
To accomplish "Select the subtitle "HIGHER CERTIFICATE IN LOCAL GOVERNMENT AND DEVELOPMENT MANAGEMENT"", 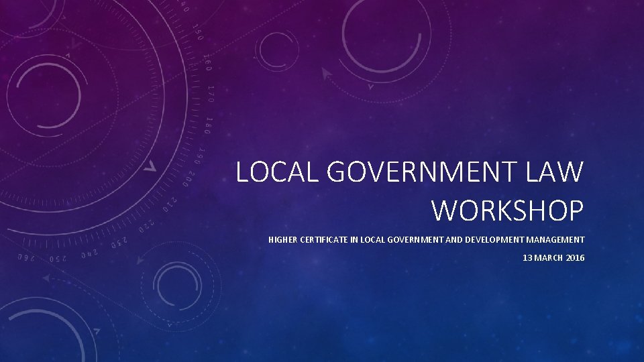I will [x=427, y=240].
